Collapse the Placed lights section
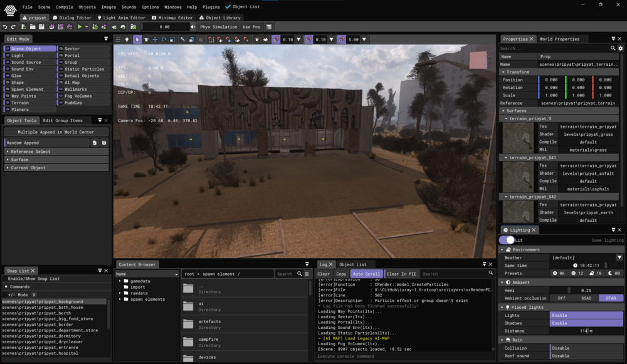The width and height of the screenshot is (627, 364). (x=503, y=307)
